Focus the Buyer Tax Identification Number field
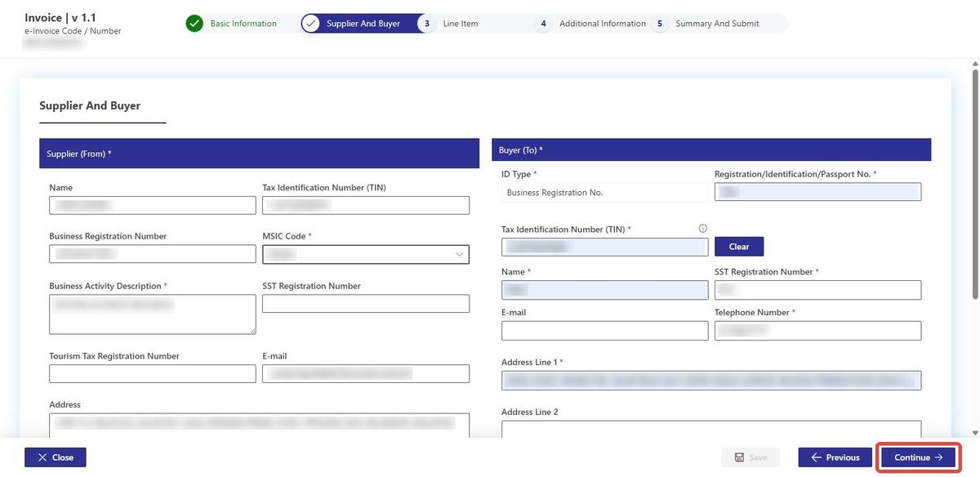 [605, 247]
